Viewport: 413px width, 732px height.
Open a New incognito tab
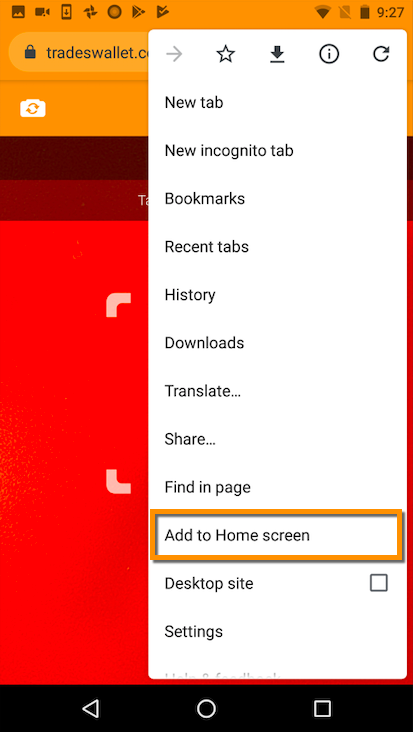[277, 151]
